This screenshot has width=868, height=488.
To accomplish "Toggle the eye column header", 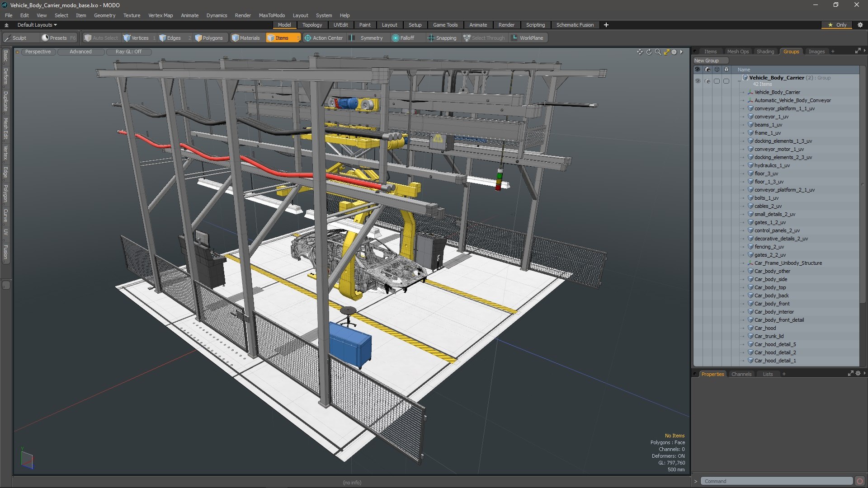I will (698, 70).
